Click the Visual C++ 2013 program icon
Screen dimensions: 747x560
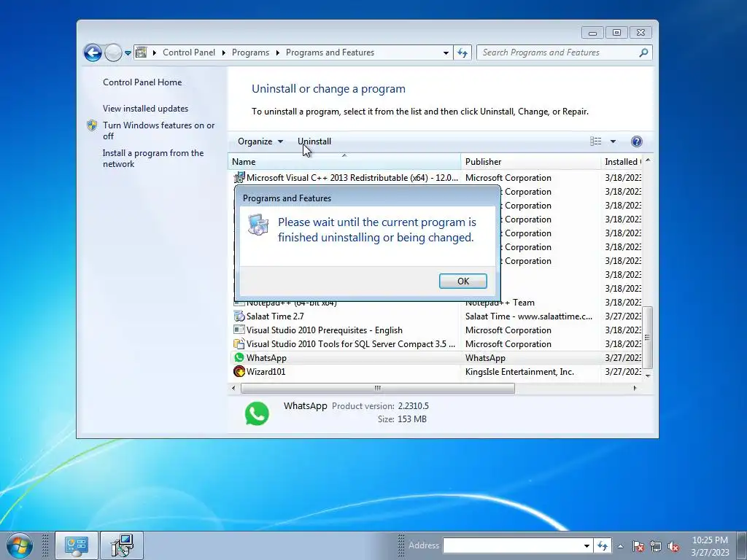tap(239, 178)
